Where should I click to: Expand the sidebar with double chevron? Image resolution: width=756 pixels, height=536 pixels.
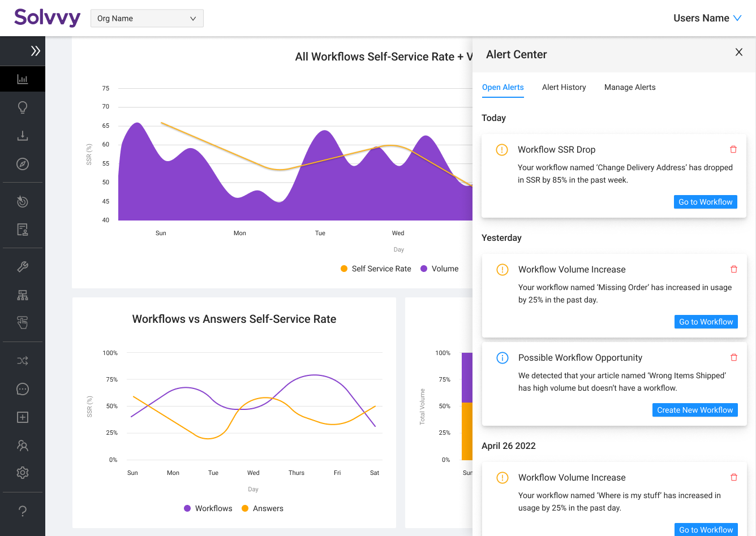(35, 51)
